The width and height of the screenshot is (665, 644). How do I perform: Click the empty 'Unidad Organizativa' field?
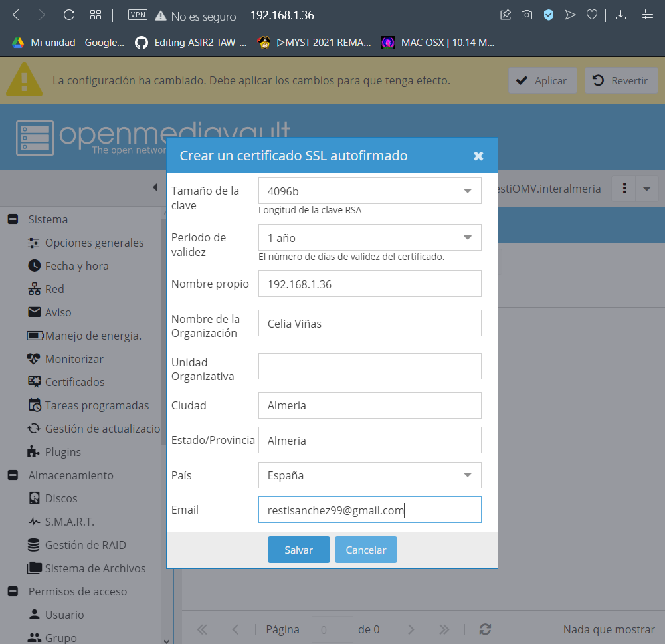[369, 366]
